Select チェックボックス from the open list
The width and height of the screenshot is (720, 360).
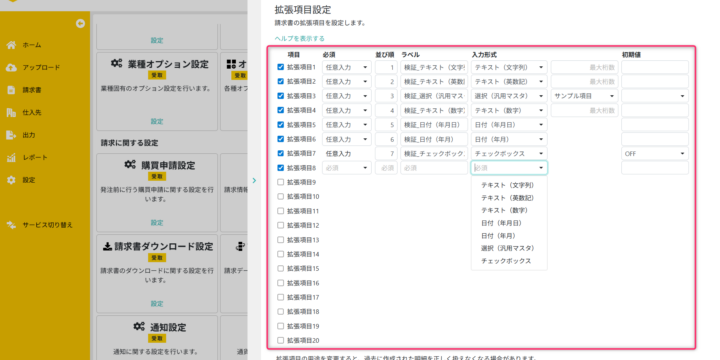[x=509, y=261]
